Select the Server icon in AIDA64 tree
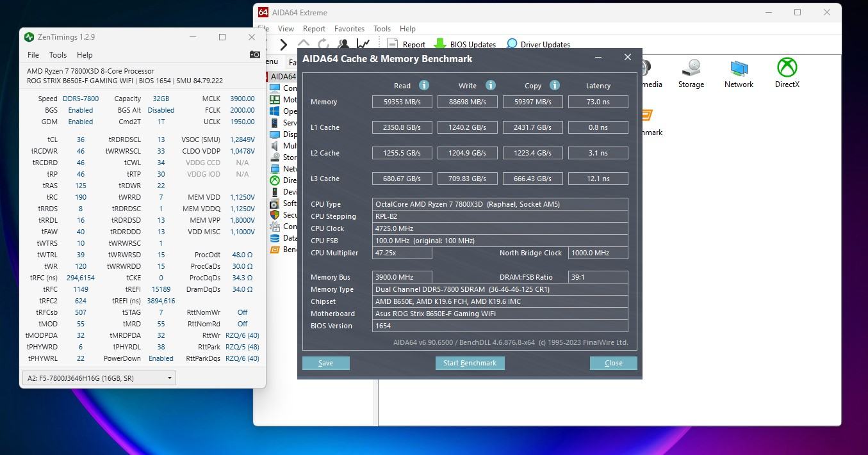This screenshot has width=868, height=455. point(275,122)
